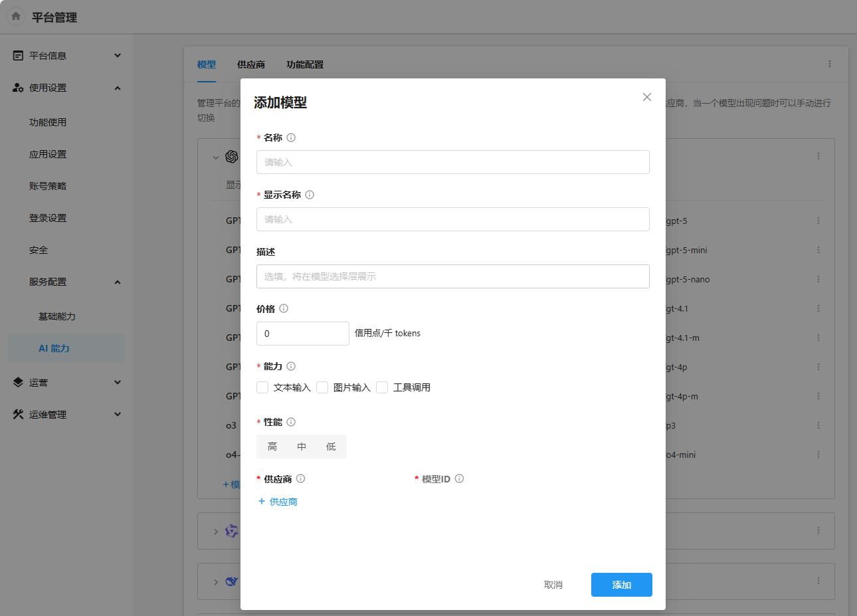Viewport: 857px width, 616px height.
Task: Click the info icon beside 性能
Action: coord(291,422)
